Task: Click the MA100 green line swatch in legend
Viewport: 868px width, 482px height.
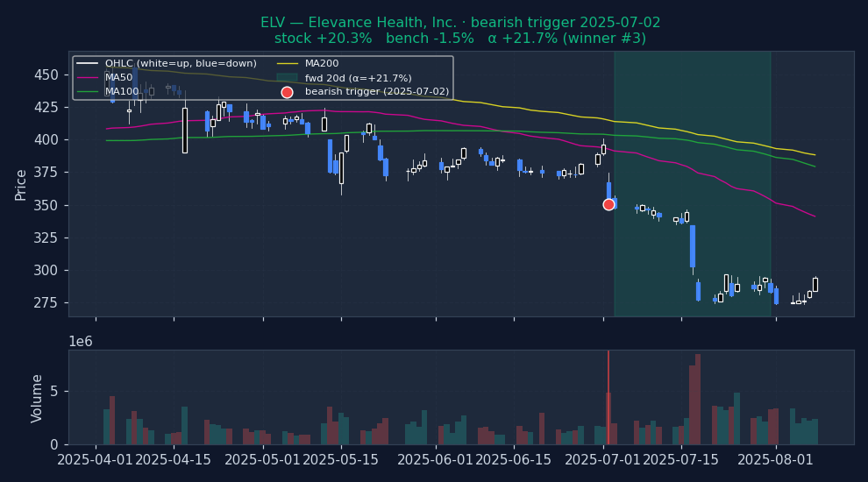Action: tap(88, 92)
